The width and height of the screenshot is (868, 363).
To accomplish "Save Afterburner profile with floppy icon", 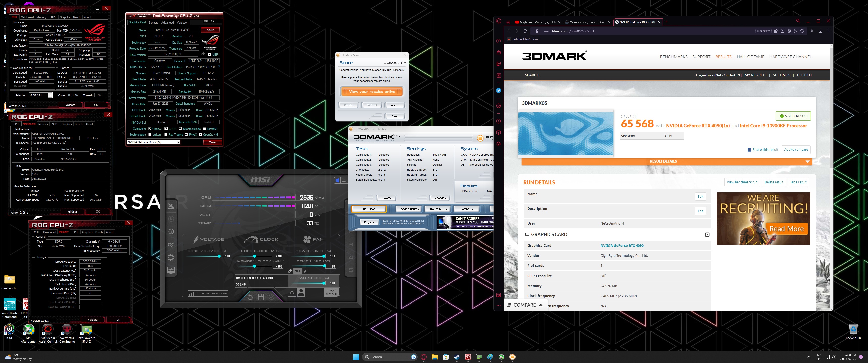I will (261, 297).
